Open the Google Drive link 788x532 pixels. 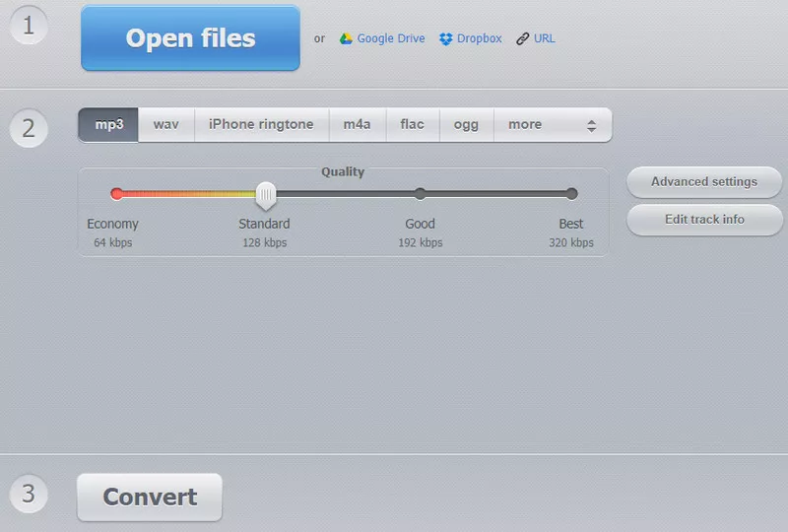tap(390, 38)
